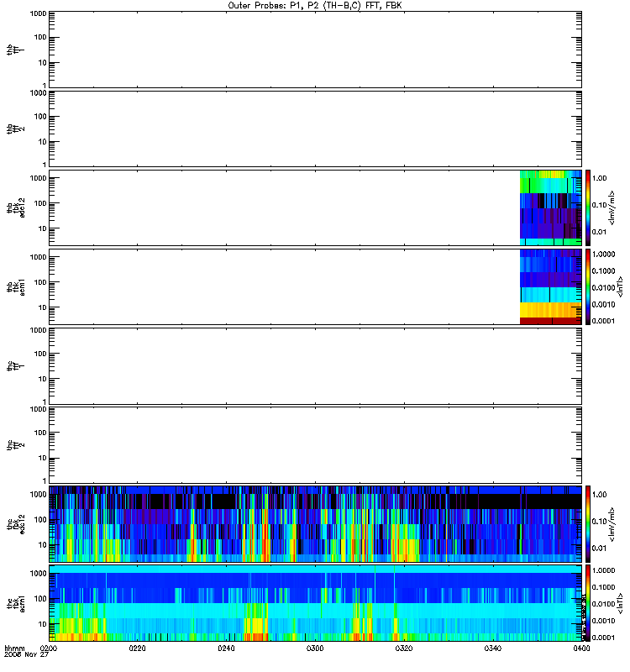Click the '<|nT|>' unit label beside thb scm1 colorbar
Image resolution: width=630 pixels, height=672 pixels.
(x=620, y=286)
